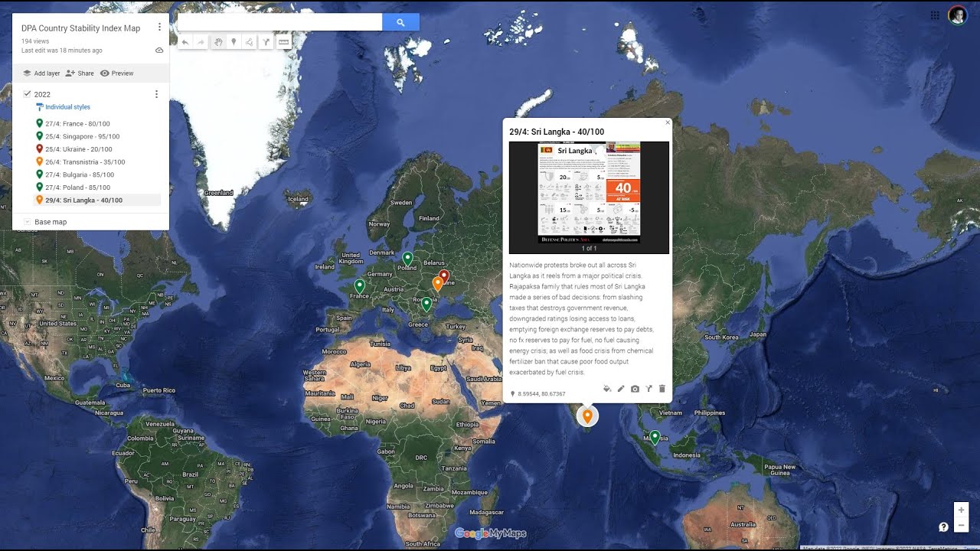This screenshot has height=551, width=980.
Task: Click the trash delete feature icon
Action: click(x=662, y=389)
